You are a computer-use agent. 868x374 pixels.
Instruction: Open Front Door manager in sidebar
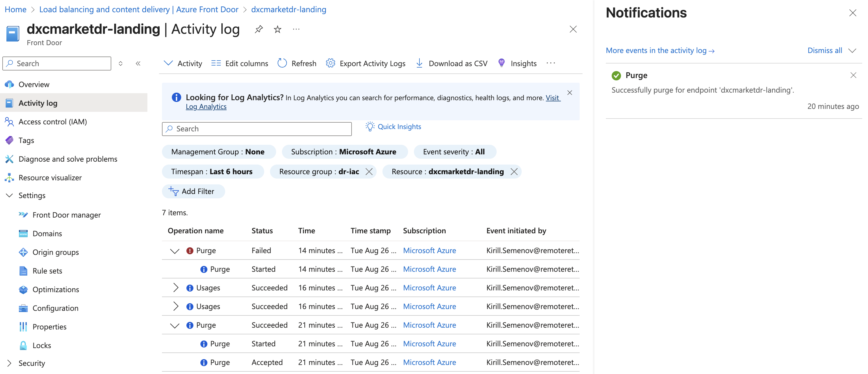click(x=66, y=215)
